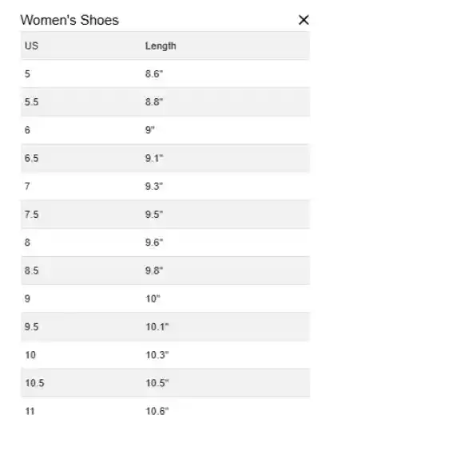476x454 pixels.
Task: Select the US size 7 row
Action: coord(165,186)
